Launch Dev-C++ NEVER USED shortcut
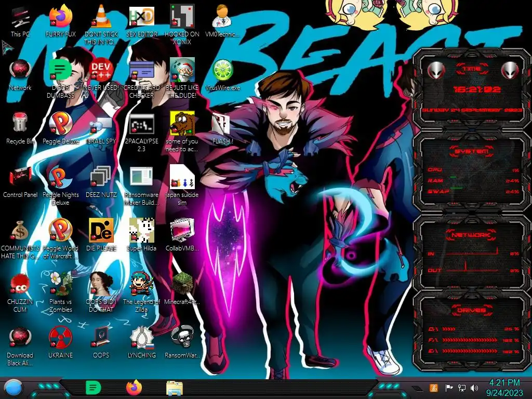532x399 pixels. tap(101, 75)
